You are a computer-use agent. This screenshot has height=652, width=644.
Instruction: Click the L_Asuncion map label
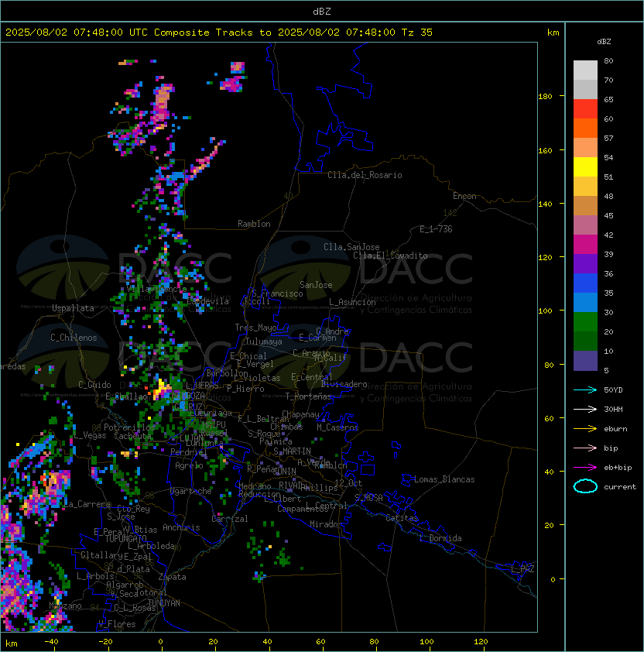coord(352,302)
